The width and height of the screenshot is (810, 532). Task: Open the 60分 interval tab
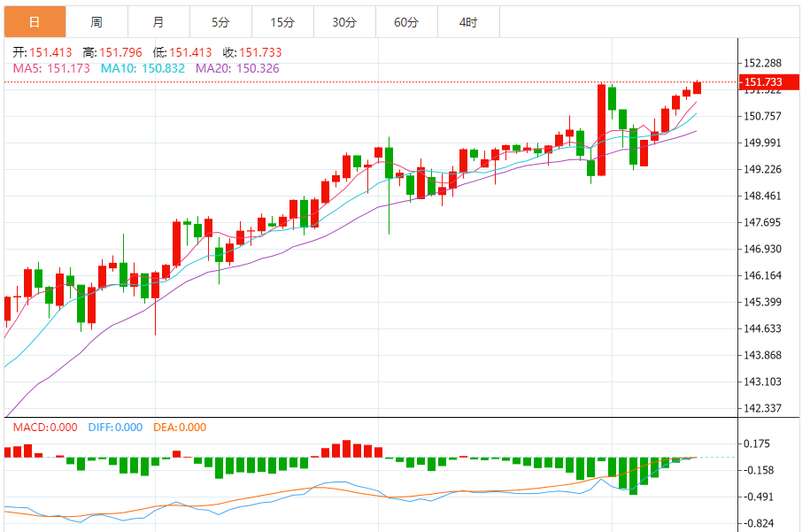pyautogui.click(x=406, y=22)
